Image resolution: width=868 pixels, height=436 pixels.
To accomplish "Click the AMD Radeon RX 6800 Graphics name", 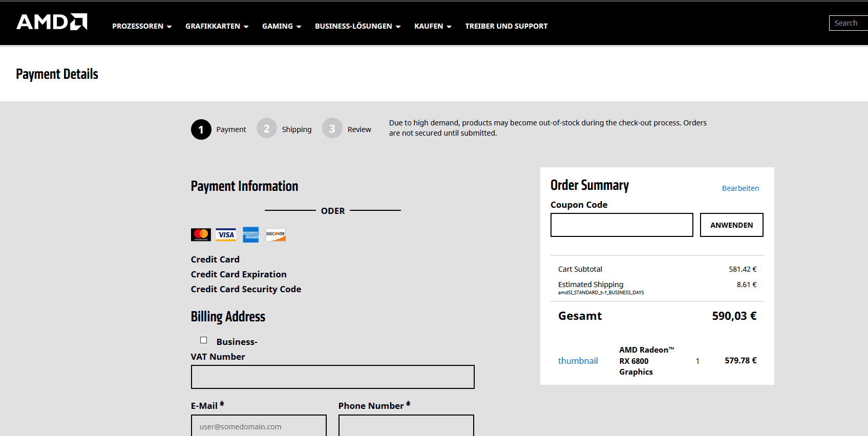I will 646,361.
